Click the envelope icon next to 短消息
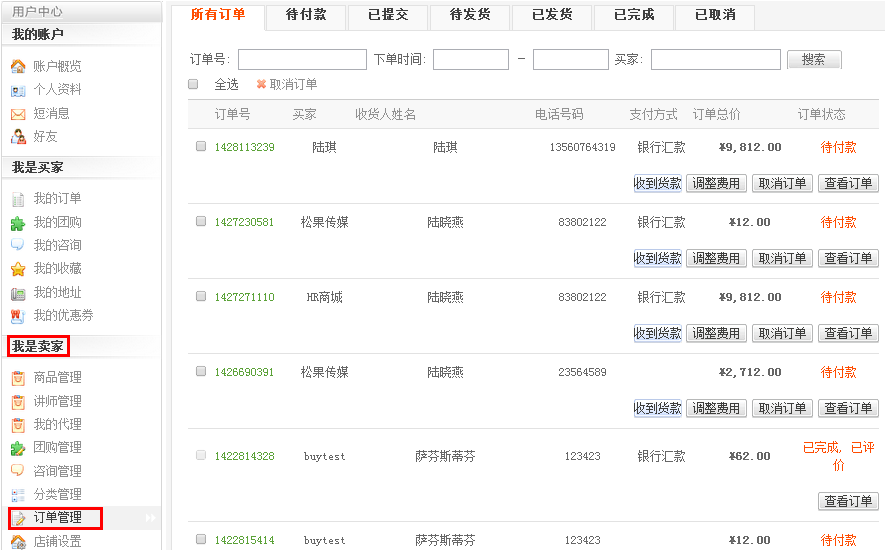The height and width of the screenshot is (550, 885). click(x=18, y=113)
